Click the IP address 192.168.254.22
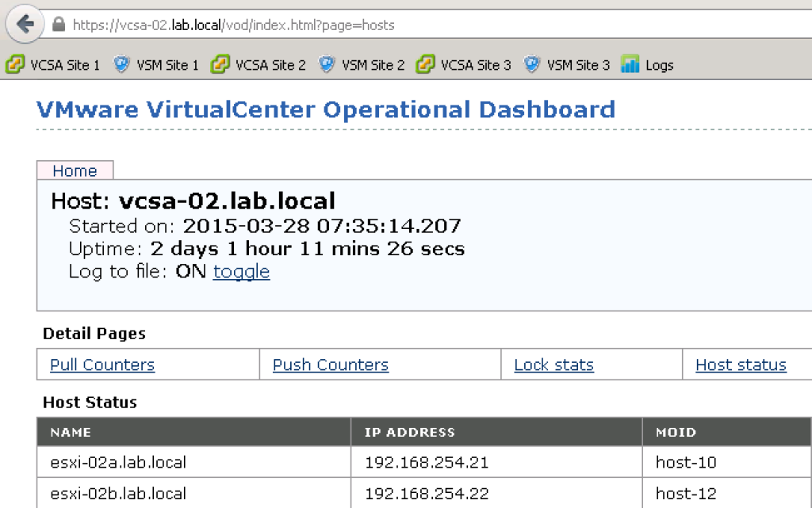This screenshot has width=812, height=508. pyautogui.click(x=427, y=493)
